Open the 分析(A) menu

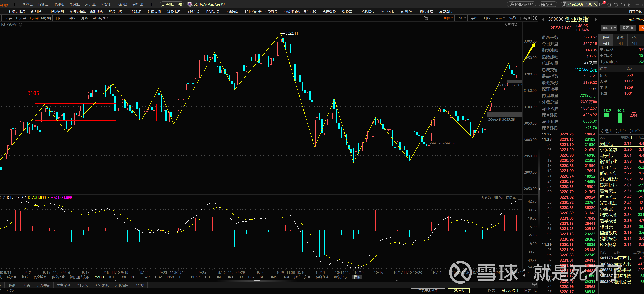[90, 4]
